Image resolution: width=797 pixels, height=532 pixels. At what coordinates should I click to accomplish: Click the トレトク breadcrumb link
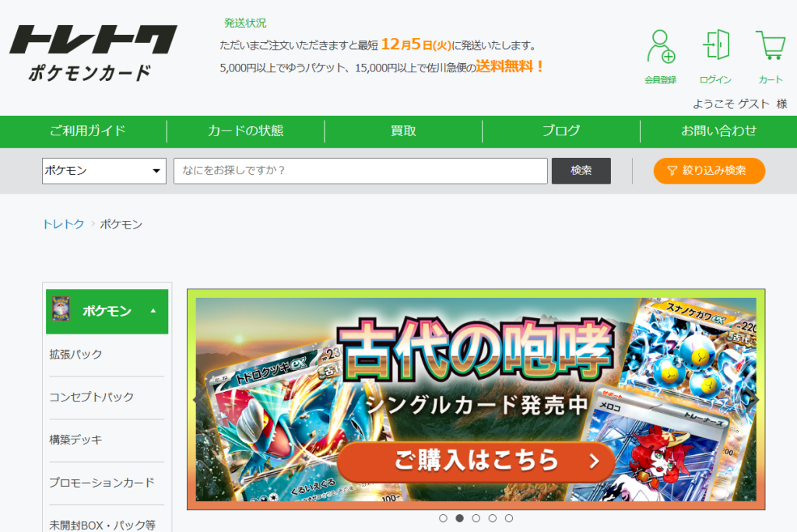63,224
